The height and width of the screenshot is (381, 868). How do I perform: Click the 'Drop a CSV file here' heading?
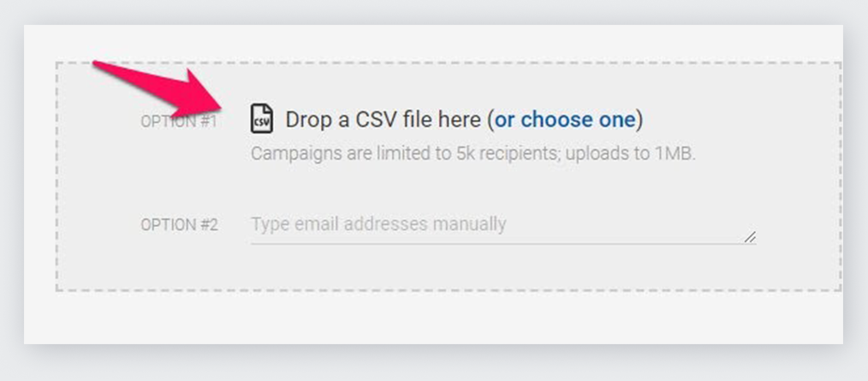[465, 120]
